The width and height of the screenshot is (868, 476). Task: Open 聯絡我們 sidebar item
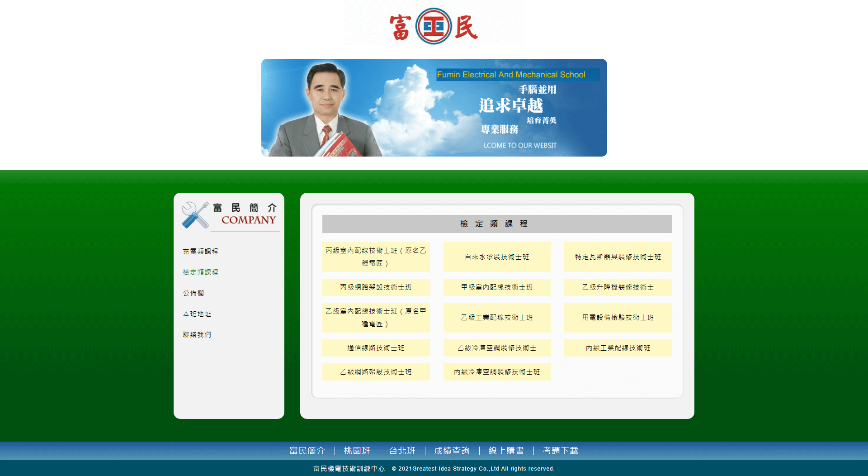pyautogui.click(x=197, y=335)
